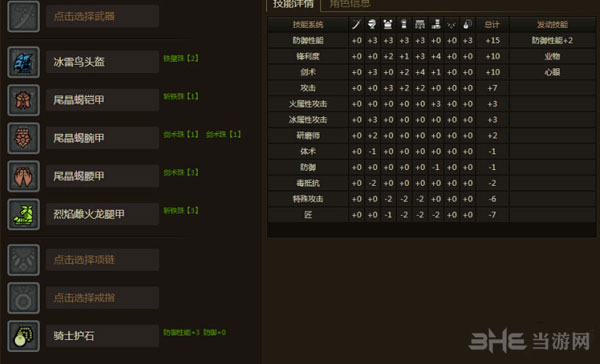
Task: Open the 尾晶蝎腰甲 selector
Action: [x=103, y=176]
